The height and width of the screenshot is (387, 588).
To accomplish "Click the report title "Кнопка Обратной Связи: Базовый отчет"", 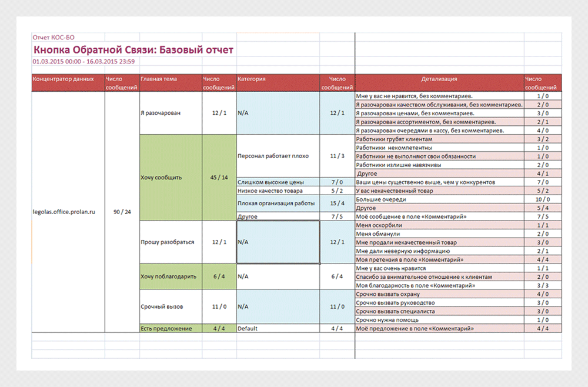I will click(x=133, y=49).
